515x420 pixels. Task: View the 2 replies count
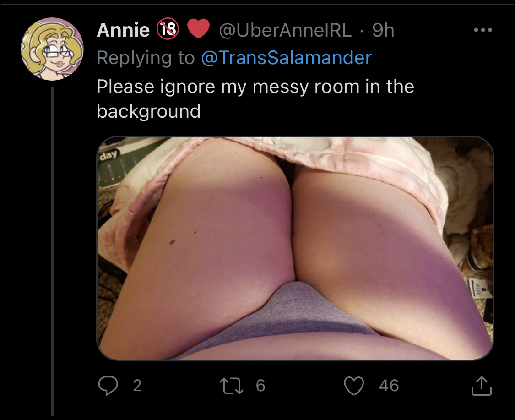tap(137, 385)
